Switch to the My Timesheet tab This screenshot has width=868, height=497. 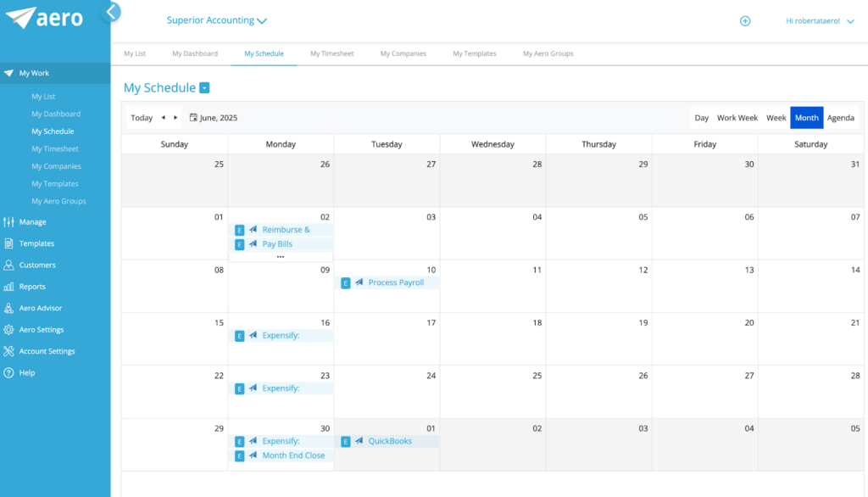coord(332,53)
